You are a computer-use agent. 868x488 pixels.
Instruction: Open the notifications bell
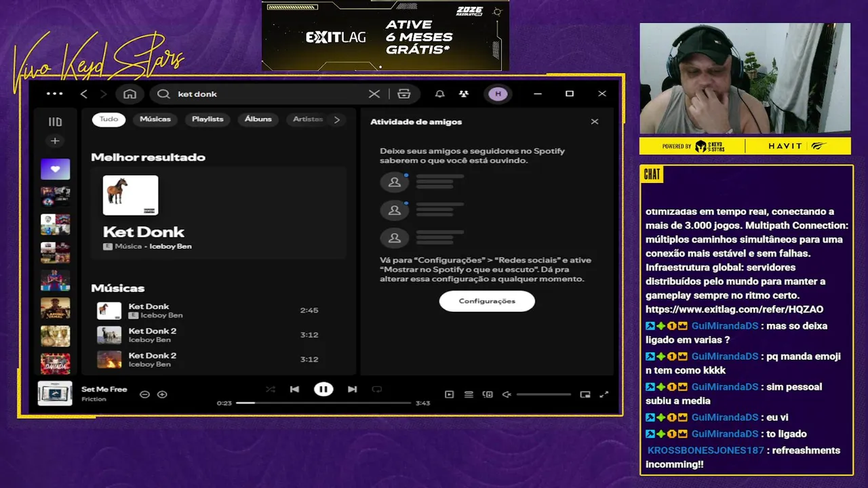pos(440,94)
